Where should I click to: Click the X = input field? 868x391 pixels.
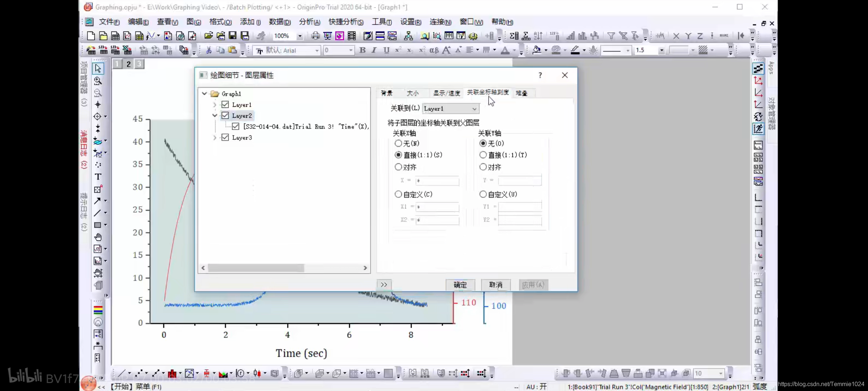(x=437, y=180)
